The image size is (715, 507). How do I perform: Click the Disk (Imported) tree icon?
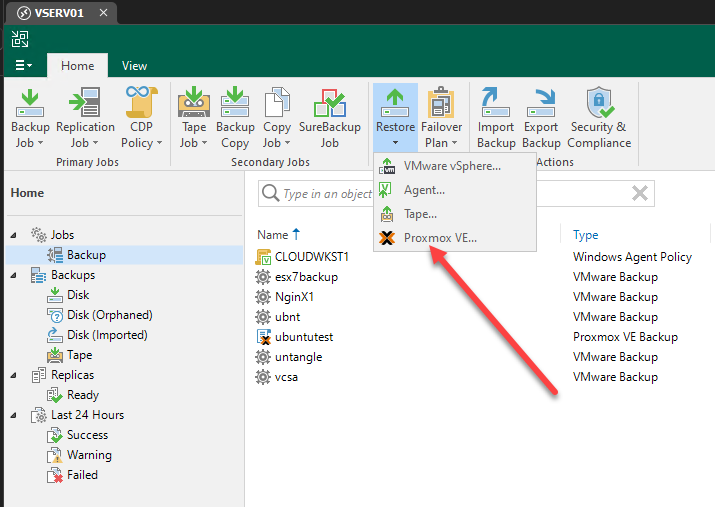(x=55, y=335)
